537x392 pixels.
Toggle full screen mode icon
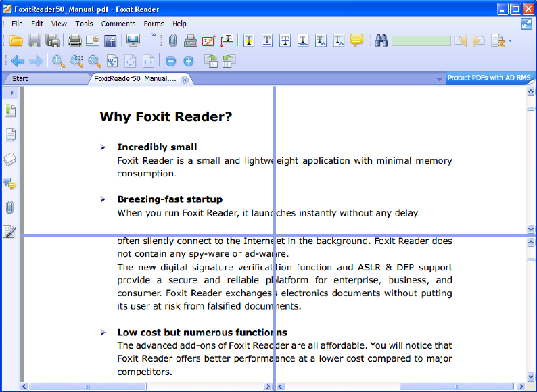tap(526, 24)
